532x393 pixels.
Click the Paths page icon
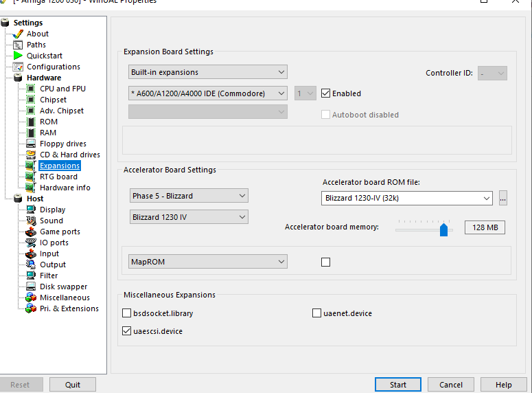(x=18, y=45)
